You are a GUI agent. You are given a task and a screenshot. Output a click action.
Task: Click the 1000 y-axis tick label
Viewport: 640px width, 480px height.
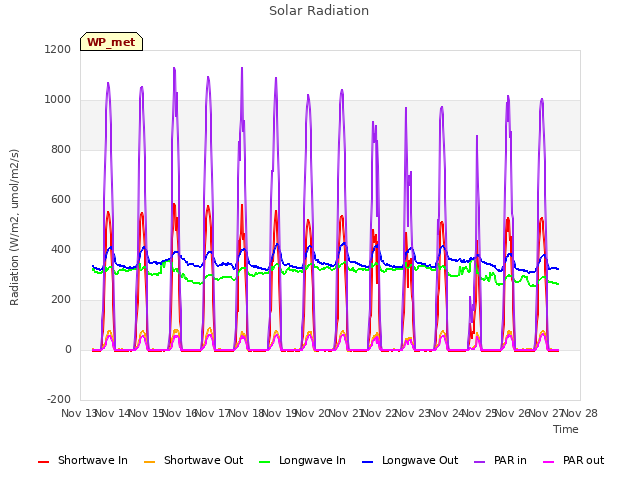pyautogui.click(x=58, y=100)
